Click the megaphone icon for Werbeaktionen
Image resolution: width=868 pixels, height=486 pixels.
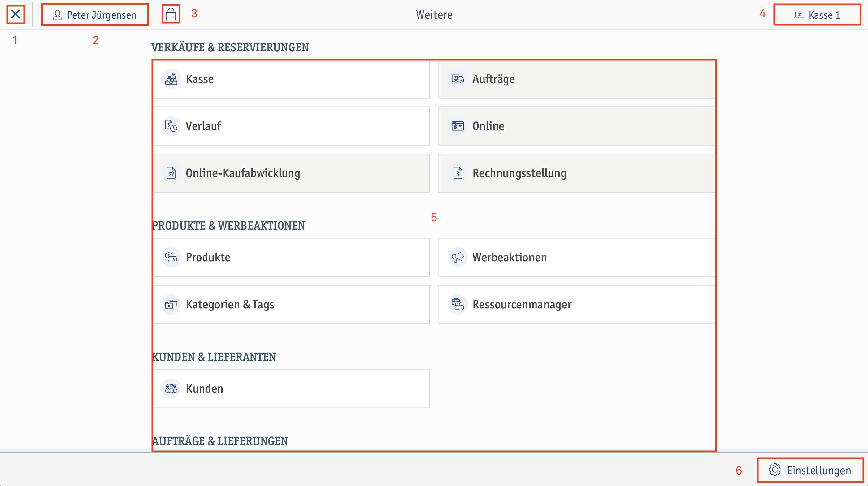[458, 258]
